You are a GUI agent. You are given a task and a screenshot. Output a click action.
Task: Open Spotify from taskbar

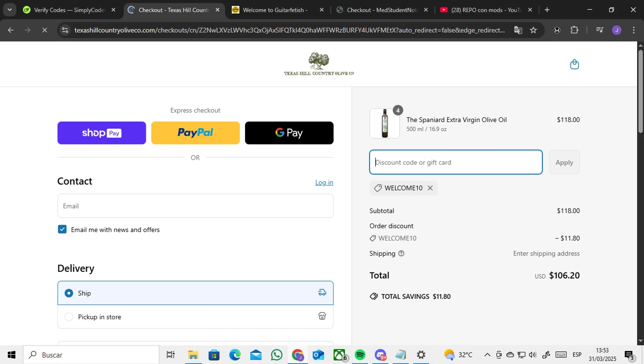point(360,355)
